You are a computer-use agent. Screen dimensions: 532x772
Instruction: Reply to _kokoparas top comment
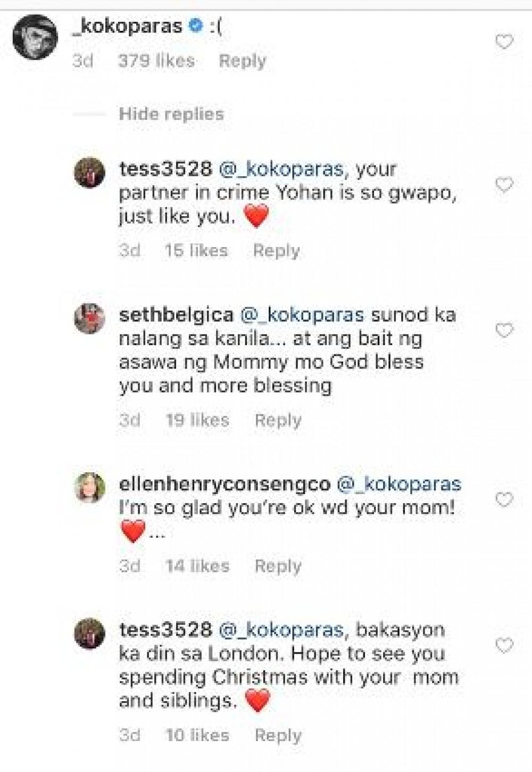242,61
